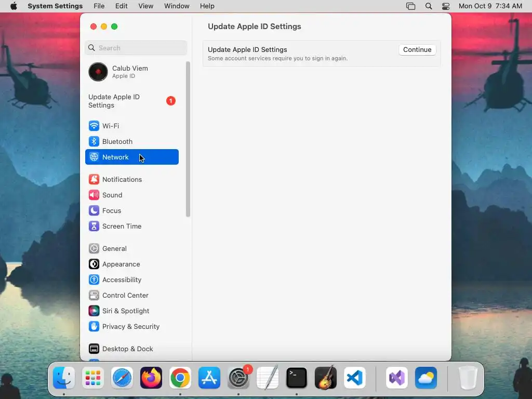Screen dimensions: 532x399
Task: Open Launchpad from the Dock
Action: coord(93,378)
